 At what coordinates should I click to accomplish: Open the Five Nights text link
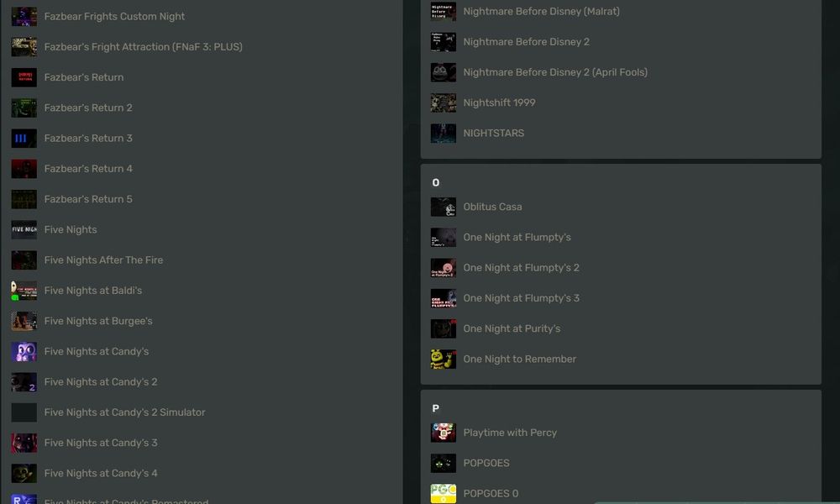71,230
